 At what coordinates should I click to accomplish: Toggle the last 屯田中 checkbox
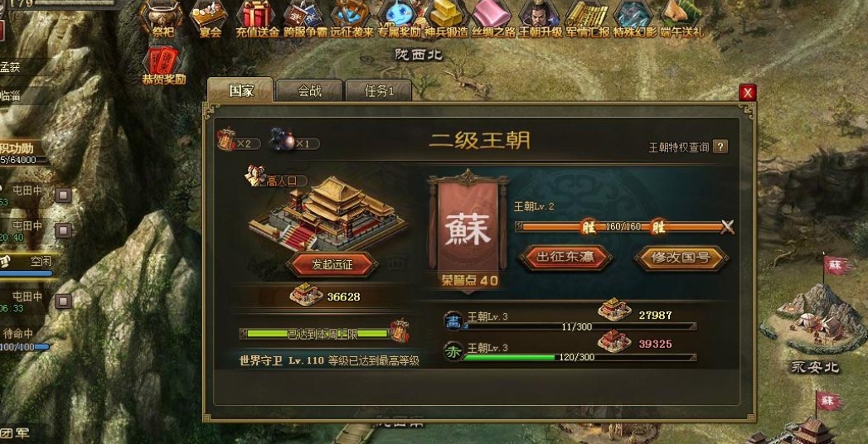click(64, 301)
